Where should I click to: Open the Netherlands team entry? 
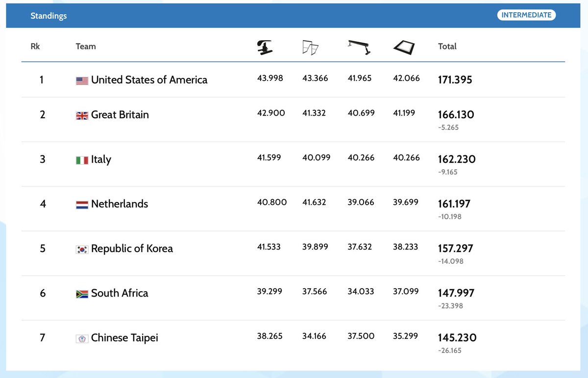(119, 204)
